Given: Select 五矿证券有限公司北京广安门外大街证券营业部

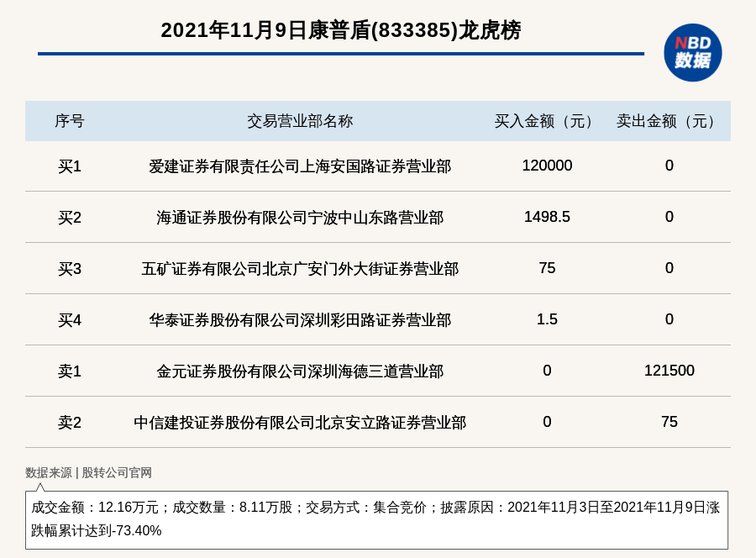Looking at the screenshot, I should (300, 269).
